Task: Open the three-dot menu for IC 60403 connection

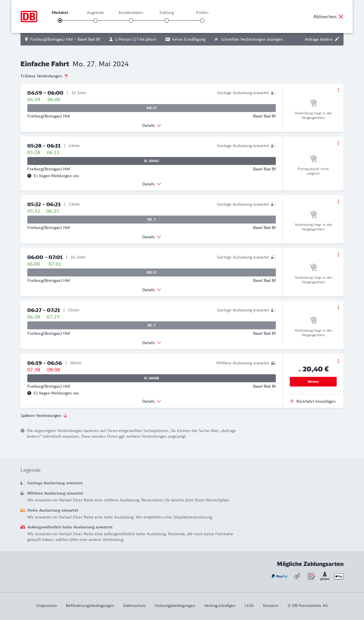Action: point(338,143)
